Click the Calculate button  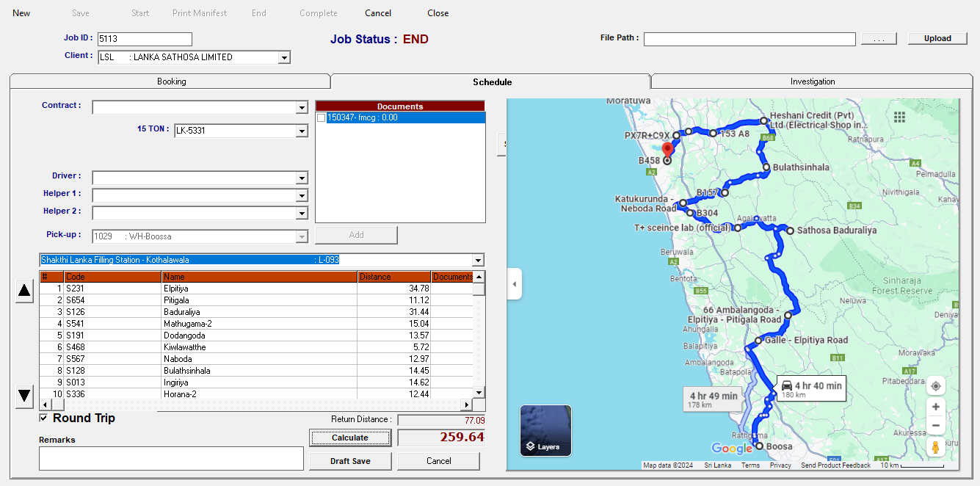(350, 438)
